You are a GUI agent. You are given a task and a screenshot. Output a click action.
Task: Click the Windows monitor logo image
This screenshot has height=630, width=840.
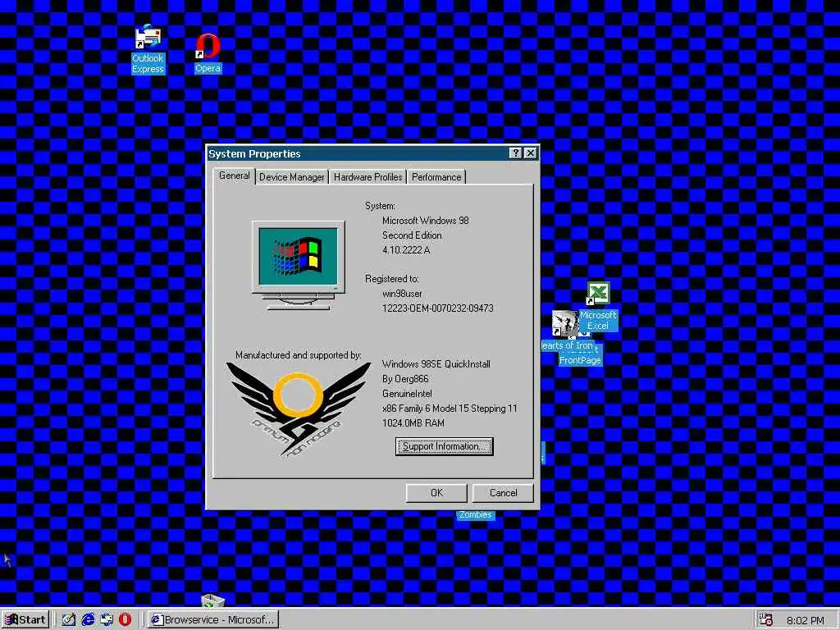tap(299, 265)
